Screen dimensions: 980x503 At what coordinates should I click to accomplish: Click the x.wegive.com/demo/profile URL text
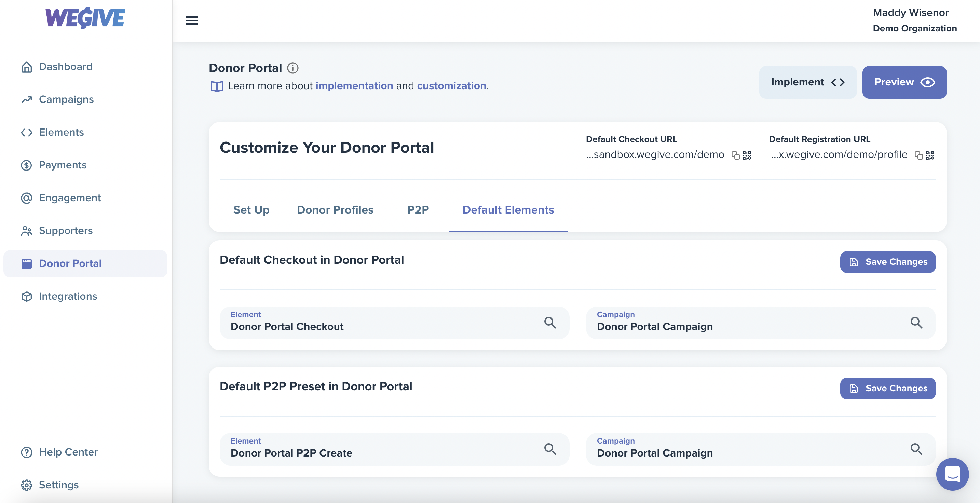(x=839, y=155)
